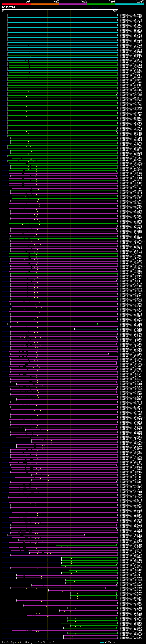Click the green alignment bar for UniRef100_B6SLK4

62,65
